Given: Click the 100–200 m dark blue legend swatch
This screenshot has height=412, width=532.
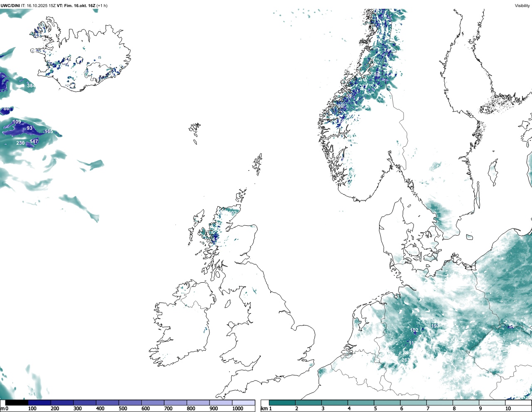Looking at the screenshot, I should [x=39, y=402].
